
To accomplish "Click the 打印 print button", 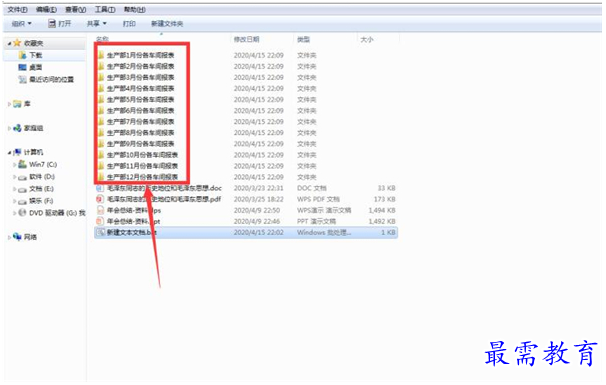I will pyautogui.click(x=129, y=24).
